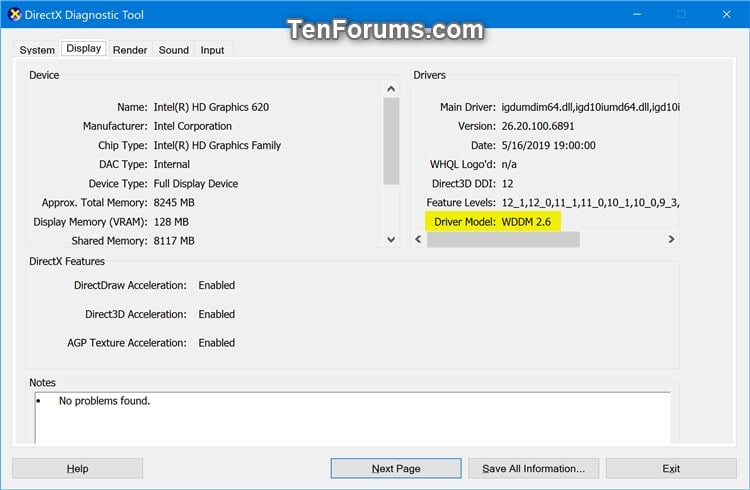Click the Driver Model value WDDM 2.6
Viewport: 750px width, 490px height.
pyautogui.click(x=526, y=222)
